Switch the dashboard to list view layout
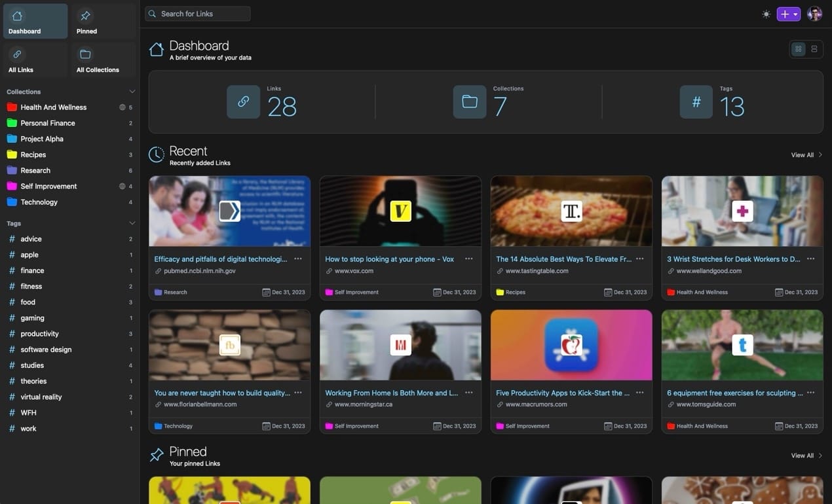The height and width of the screenshot is (504, 832). click(814, 48)
